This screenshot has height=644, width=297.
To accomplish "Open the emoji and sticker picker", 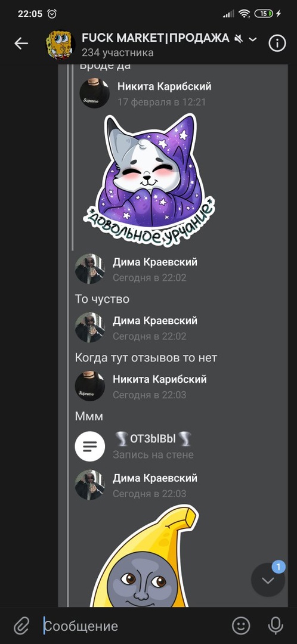I will [x=241, y=626].
